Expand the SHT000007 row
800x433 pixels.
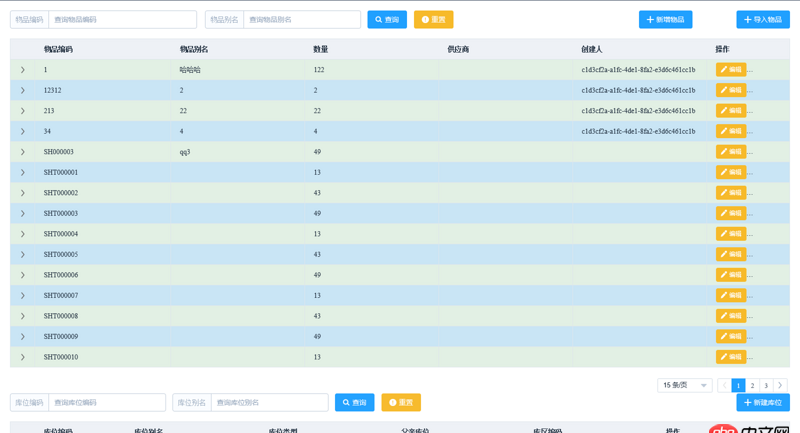[22, 295]
